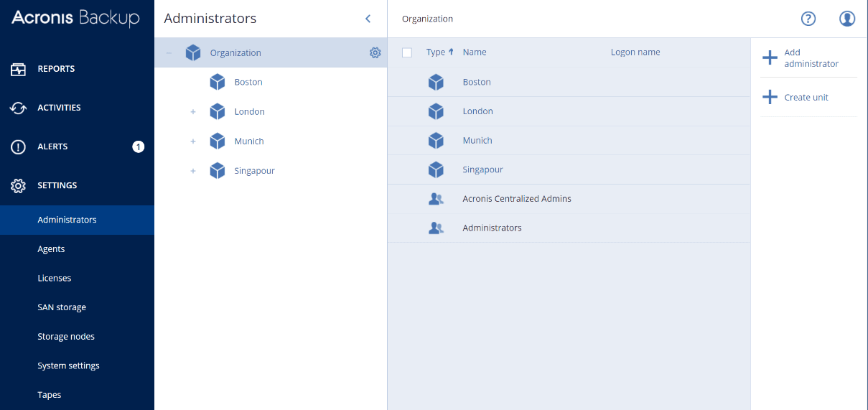Click the Singapour cube icon in tree
Screen dimensions: 868x410
tap(218, 170)
